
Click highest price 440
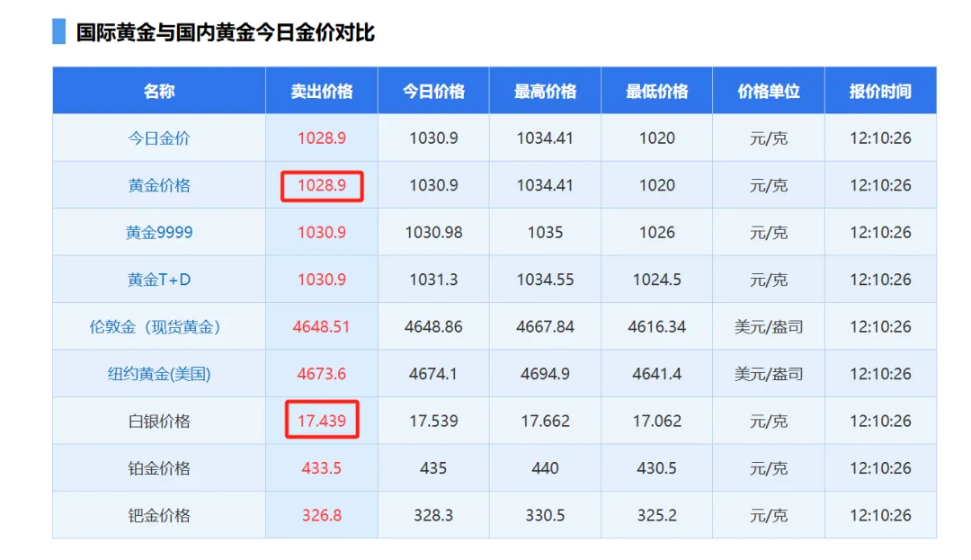(x=545, y=468)
